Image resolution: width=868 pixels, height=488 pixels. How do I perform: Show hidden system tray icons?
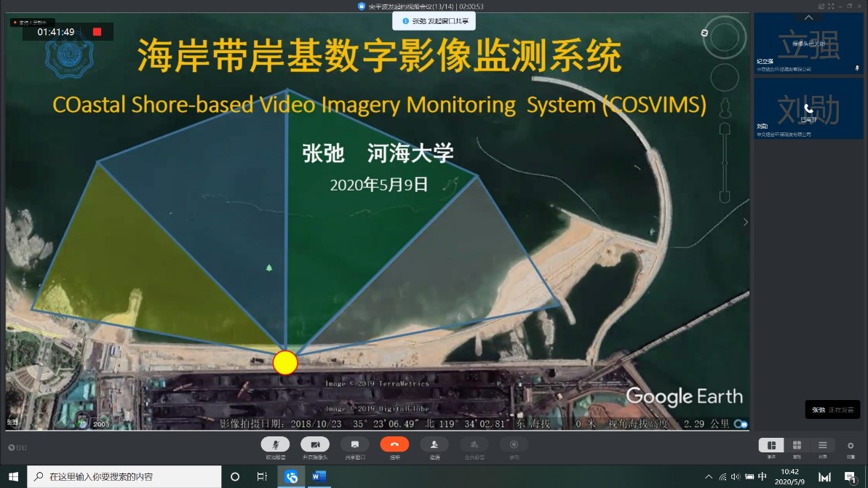point(709,477)
